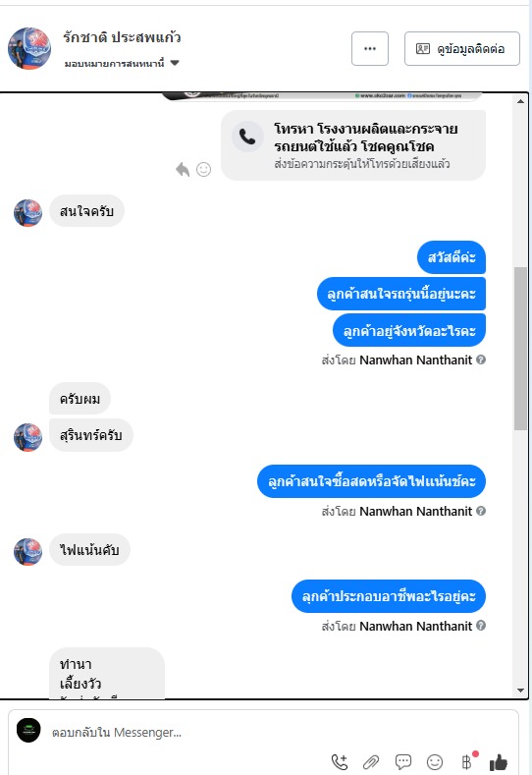This screenshot has height=775, width=532.
Task: Send a thumbs-up like
Action: [499, 761]
